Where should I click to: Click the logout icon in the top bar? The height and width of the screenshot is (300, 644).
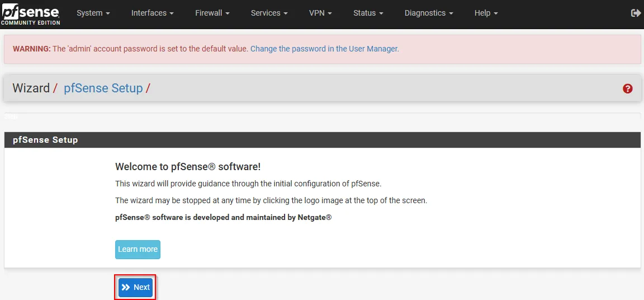click(x=635, y=13)
